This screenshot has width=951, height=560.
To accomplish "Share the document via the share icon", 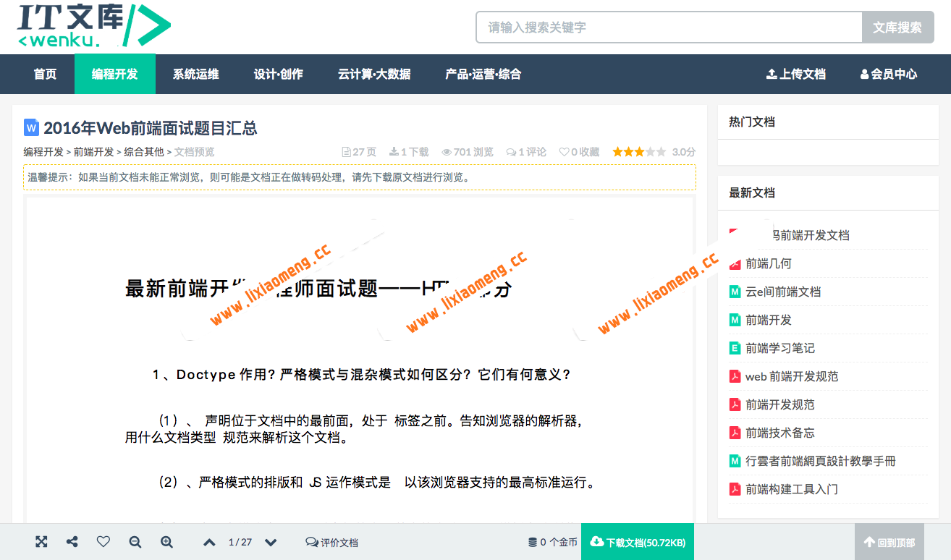I will tap(72, 541).
